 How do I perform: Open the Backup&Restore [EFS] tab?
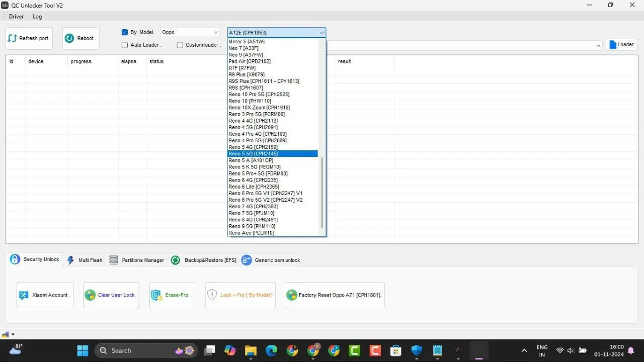coord(204,260)
